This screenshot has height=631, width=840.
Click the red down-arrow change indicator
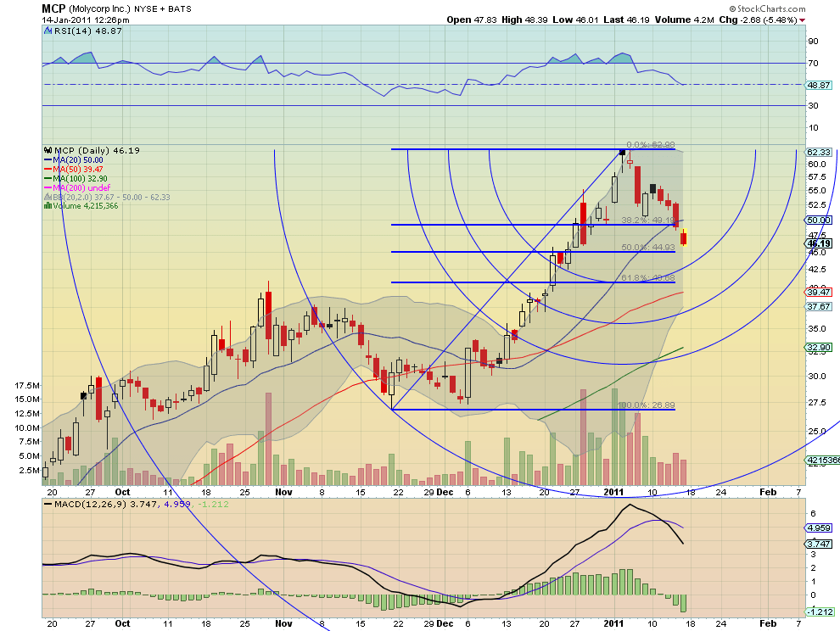tap(802, 20)
